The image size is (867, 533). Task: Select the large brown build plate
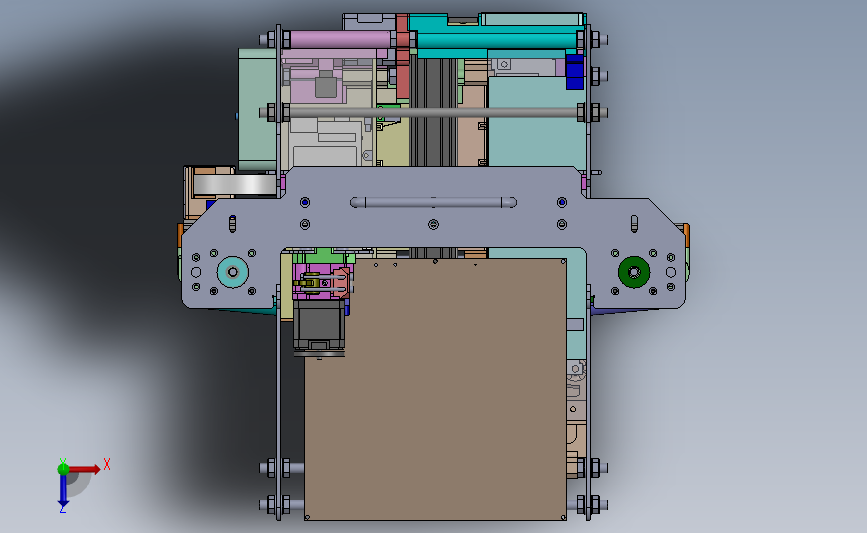tap(435, 389)
